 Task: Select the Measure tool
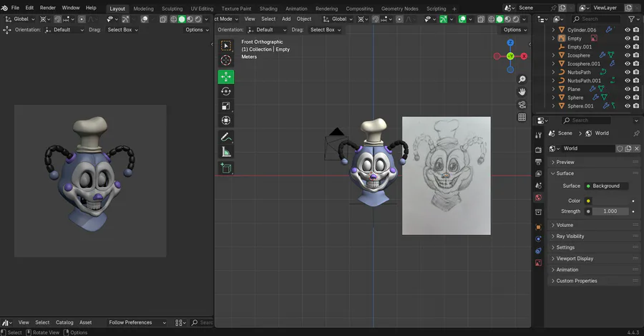tap(226, 152)
